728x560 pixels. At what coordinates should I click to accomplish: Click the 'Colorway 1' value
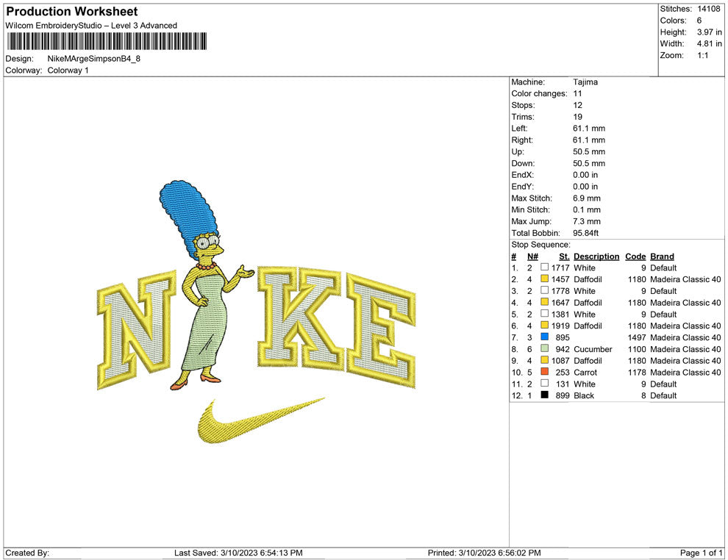click(68, 71)
